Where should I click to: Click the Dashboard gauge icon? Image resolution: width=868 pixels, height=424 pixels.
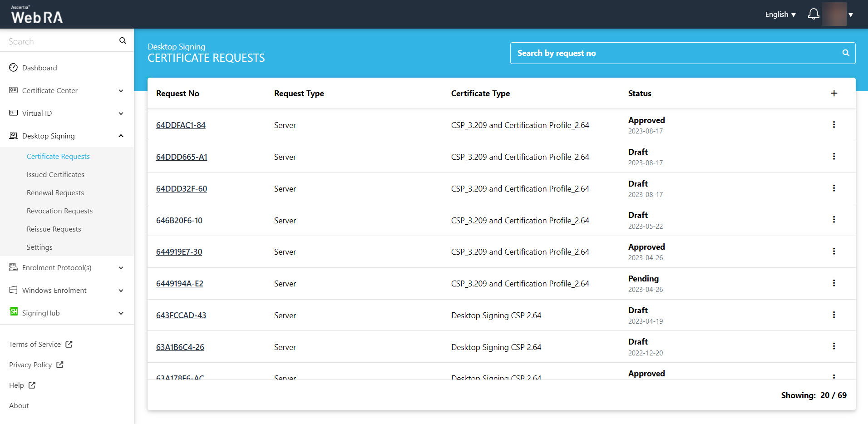(x=14, y=68)
